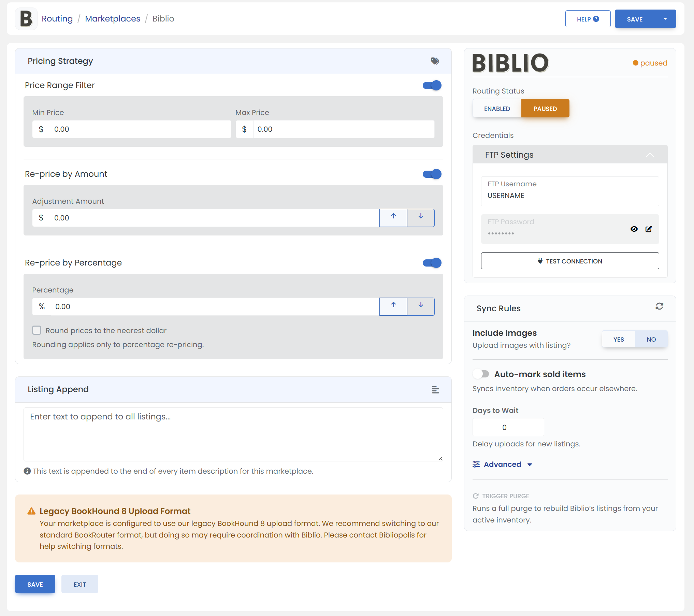Collapse the FTP Settings section
The height and width of the screenshot is (616, 694).
coord(650,155)
